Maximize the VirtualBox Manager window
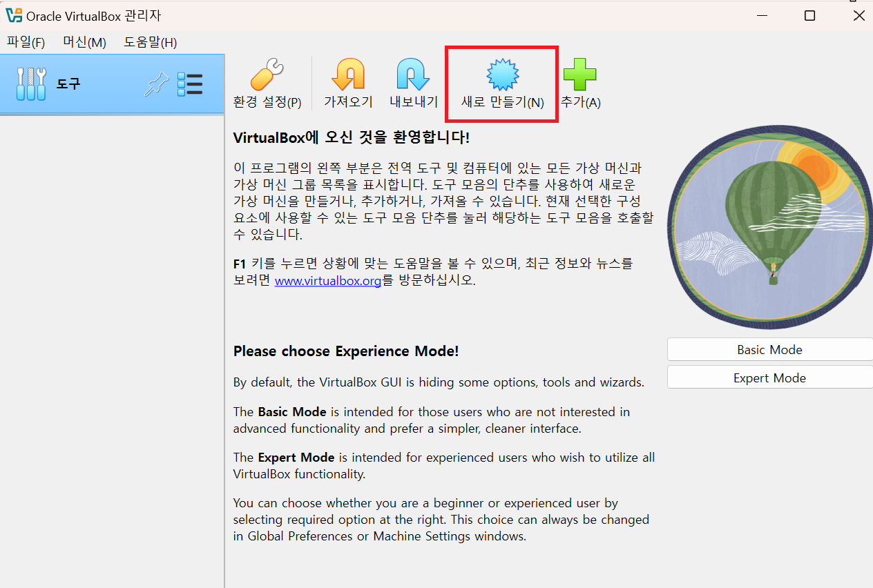This screenshot has height=588, width=873. click(x=810, y=15)
